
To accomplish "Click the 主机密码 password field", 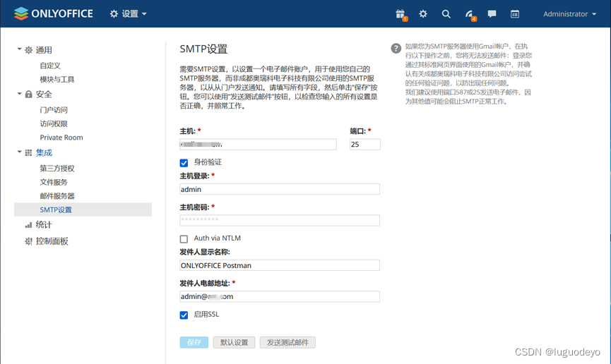I will (x=280, y=220).
